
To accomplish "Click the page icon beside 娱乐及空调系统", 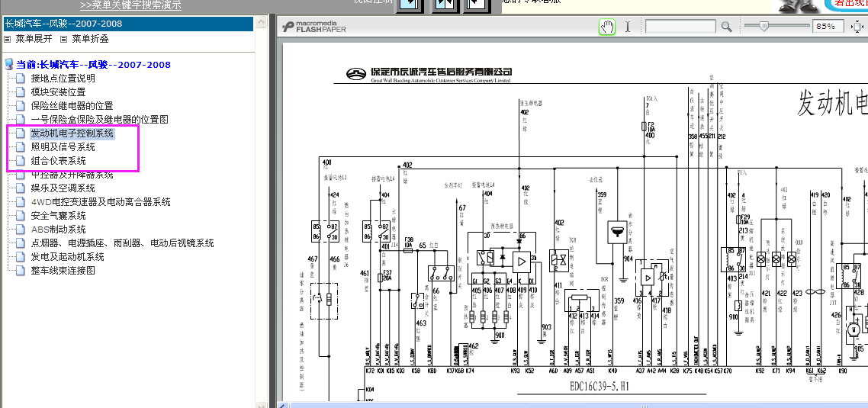I will coord(21,188).
